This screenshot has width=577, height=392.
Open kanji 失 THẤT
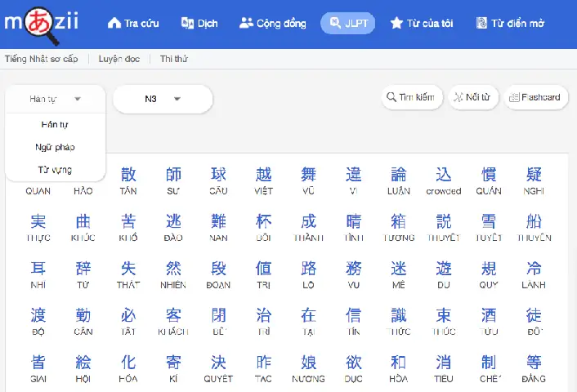coord(128,274)
